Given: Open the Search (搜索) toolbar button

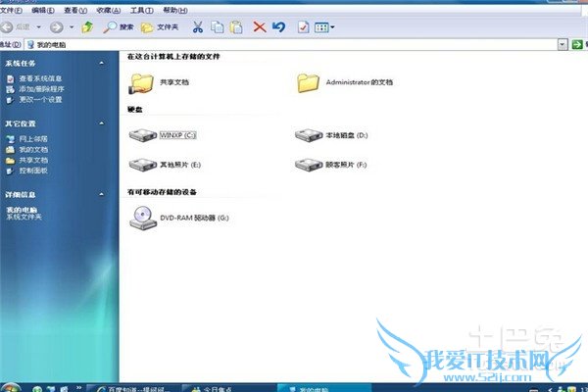Looking at the screenshot, I should click(x=119, y=27).
